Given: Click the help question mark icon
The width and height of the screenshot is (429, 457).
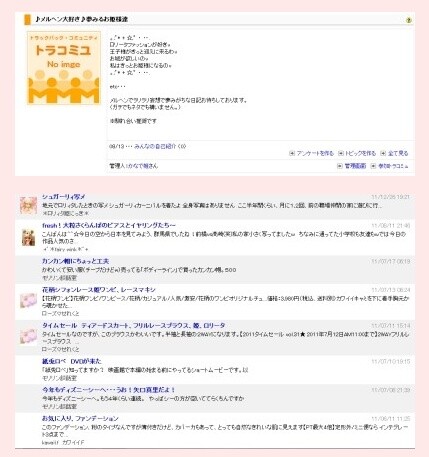Looking at the screenshot, I should [x=409, y=20].
